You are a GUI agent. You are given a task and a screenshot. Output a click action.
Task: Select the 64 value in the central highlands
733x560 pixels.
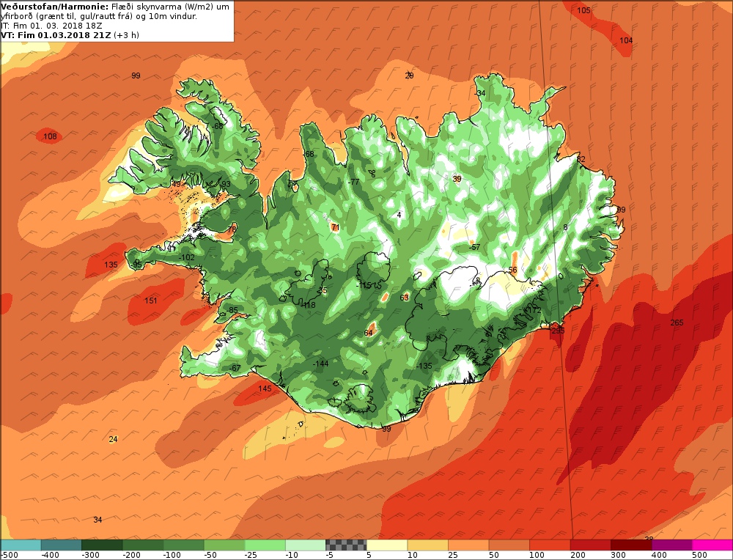[x=369, y=333]
